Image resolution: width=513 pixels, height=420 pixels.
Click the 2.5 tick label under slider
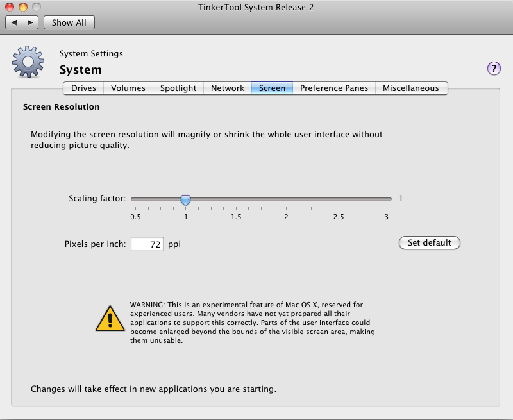point(339,217)
